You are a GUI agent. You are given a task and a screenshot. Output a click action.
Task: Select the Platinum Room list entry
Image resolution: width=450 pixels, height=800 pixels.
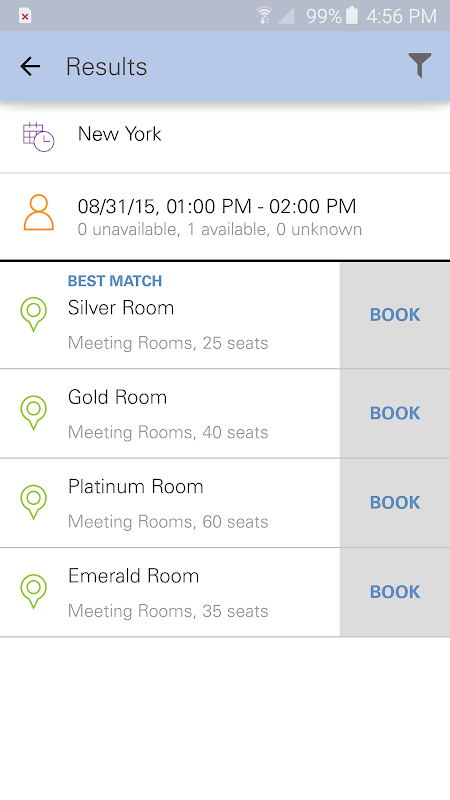170,503
